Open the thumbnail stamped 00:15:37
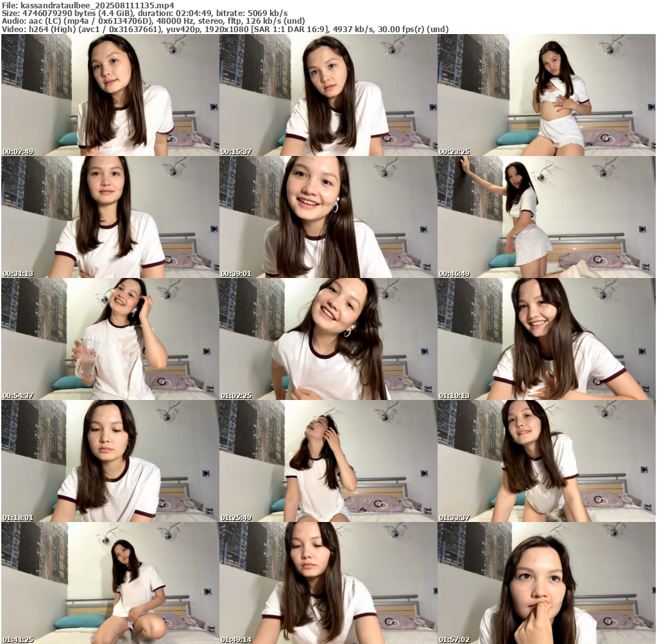 [328, 95]
